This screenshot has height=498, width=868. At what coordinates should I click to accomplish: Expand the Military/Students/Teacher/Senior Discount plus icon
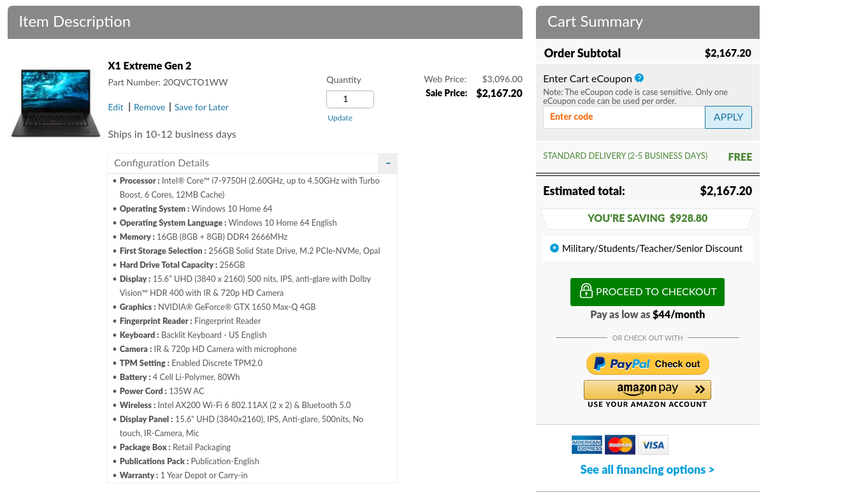(x=554, y=248)
